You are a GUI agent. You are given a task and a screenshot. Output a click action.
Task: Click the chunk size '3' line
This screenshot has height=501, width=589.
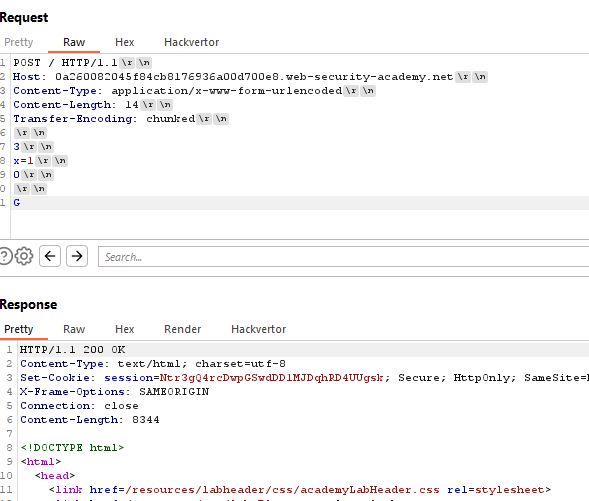coord(17,146)
